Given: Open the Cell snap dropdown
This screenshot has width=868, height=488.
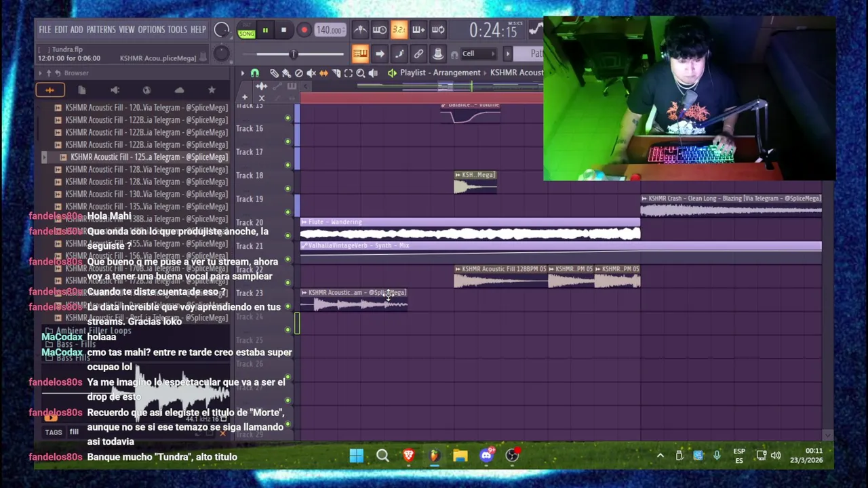Looking at the screenshot, I should point(479,54).
